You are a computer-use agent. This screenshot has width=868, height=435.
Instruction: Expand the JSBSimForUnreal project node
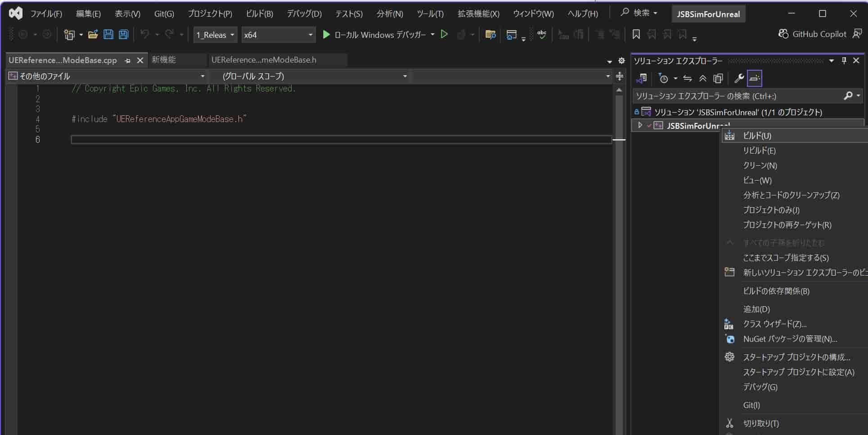tap(640, 125)
